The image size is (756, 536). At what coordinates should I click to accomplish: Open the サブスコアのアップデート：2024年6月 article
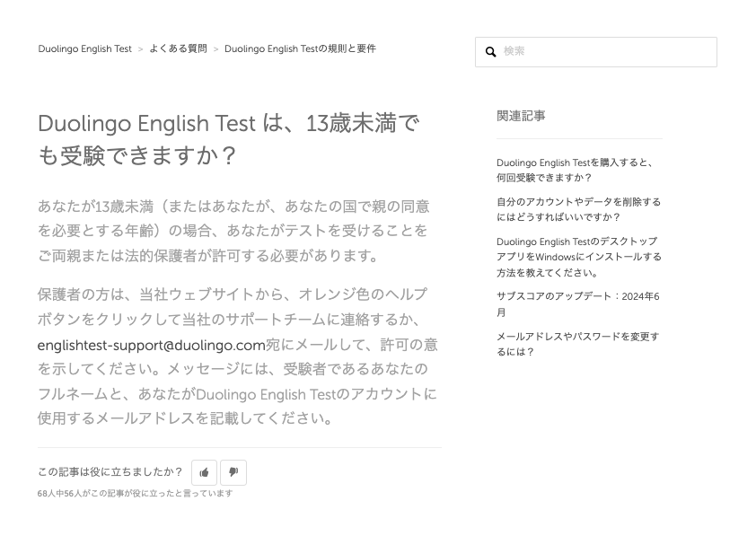[x=577, y=304]
